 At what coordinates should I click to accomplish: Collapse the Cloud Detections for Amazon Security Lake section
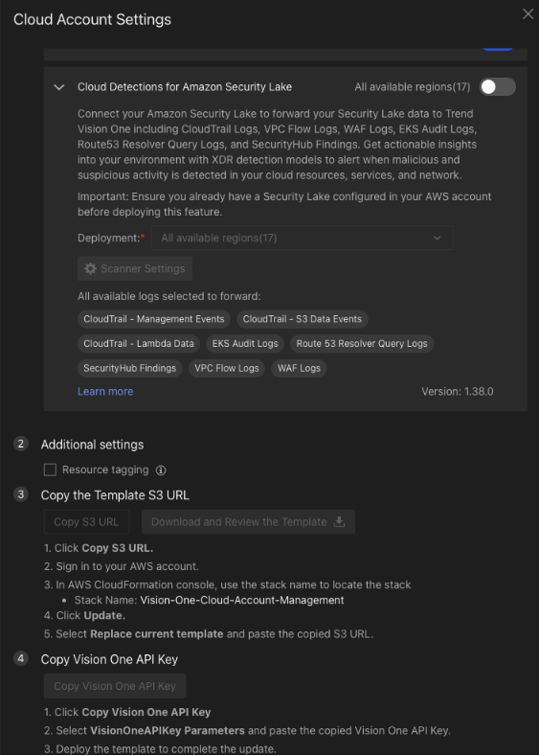tap(59, 87)
